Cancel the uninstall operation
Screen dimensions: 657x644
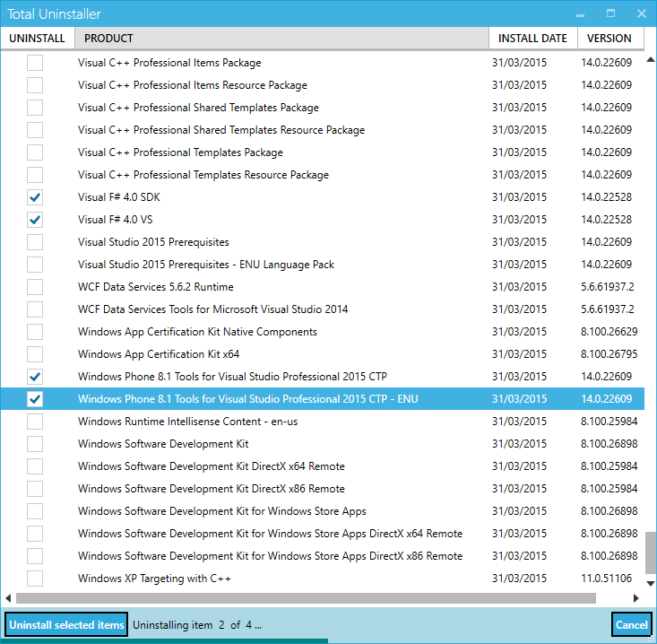[x=631, y=624]
